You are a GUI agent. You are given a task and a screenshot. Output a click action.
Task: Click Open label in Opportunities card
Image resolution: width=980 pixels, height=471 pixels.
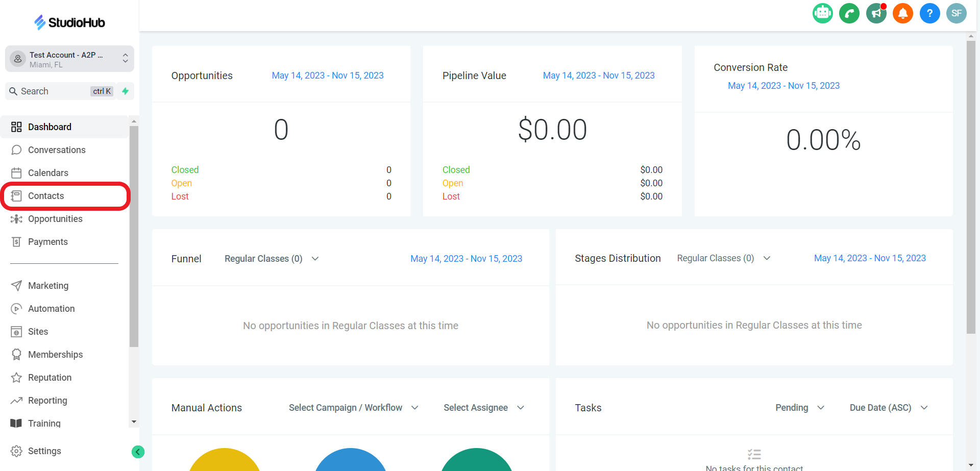pyautogui.click(x=182, y=183)
